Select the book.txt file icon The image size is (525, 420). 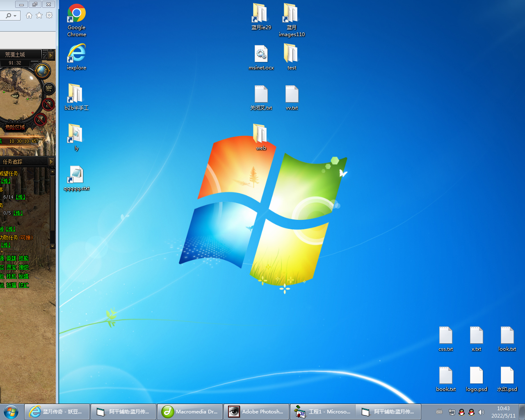[446, 379]
